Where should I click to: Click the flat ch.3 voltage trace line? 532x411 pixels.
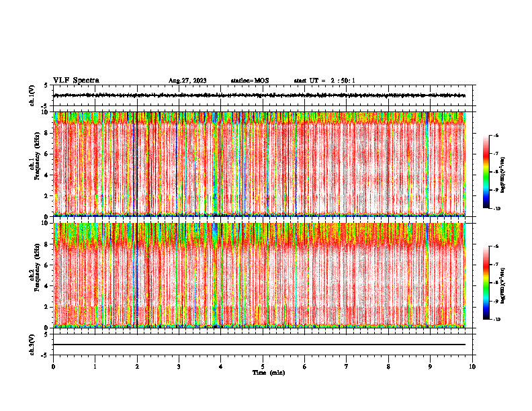[259, 345]
